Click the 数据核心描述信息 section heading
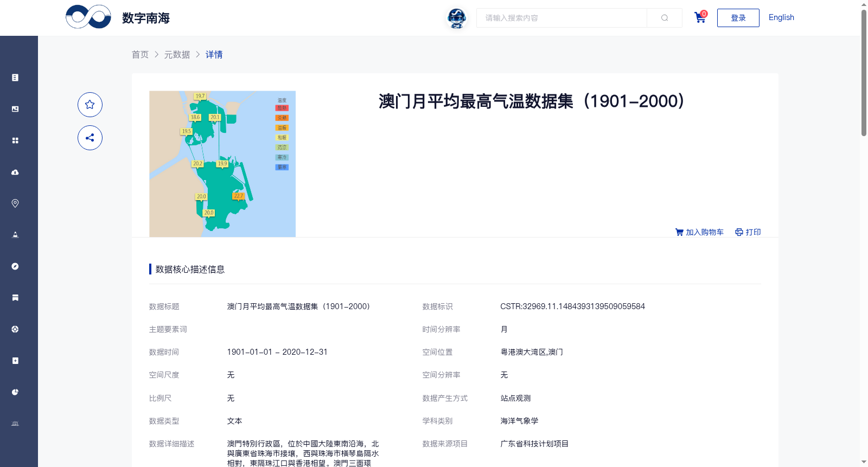Image resolution: width=868 pixels, height=467 pixels. (x=190, y=269)
